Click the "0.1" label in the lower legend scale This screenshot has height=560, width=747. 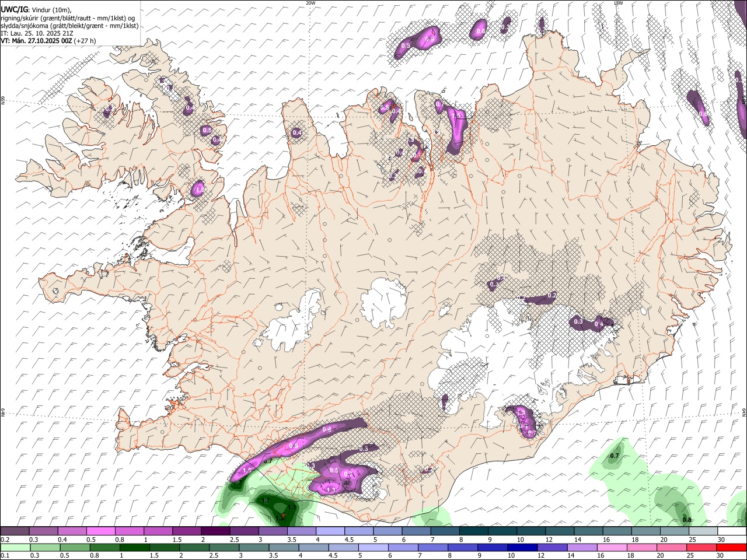pyautogui.click(x=5, y=556)
